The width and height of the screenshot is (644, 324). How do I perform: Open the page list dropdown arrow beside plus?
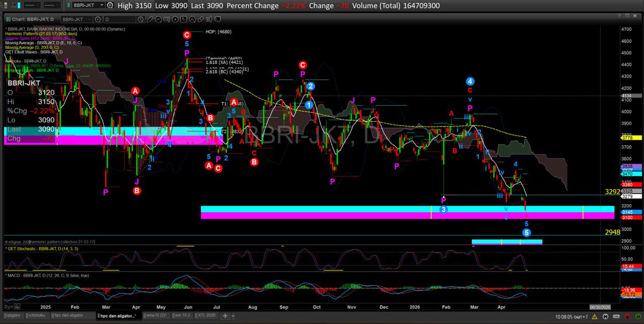coord(233,316)
